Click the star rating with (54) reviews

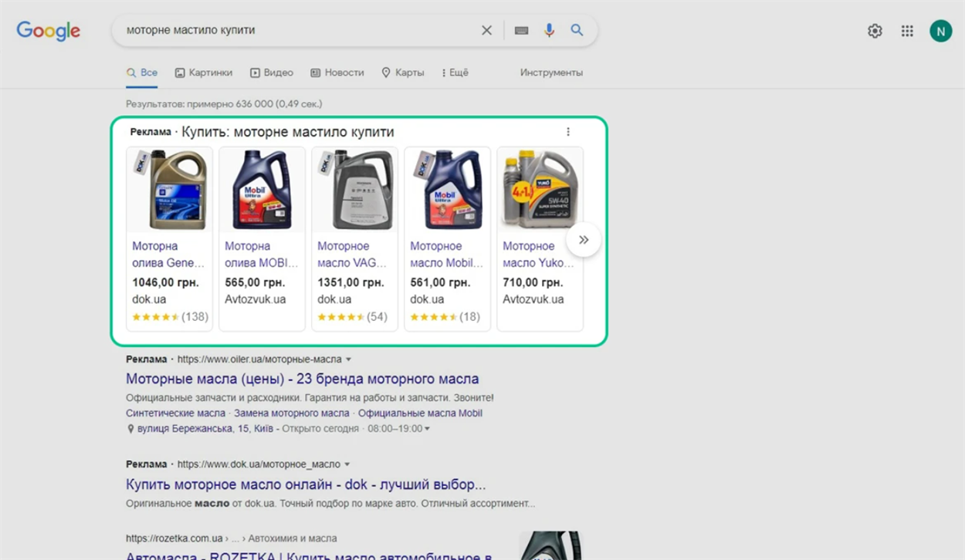352,317
